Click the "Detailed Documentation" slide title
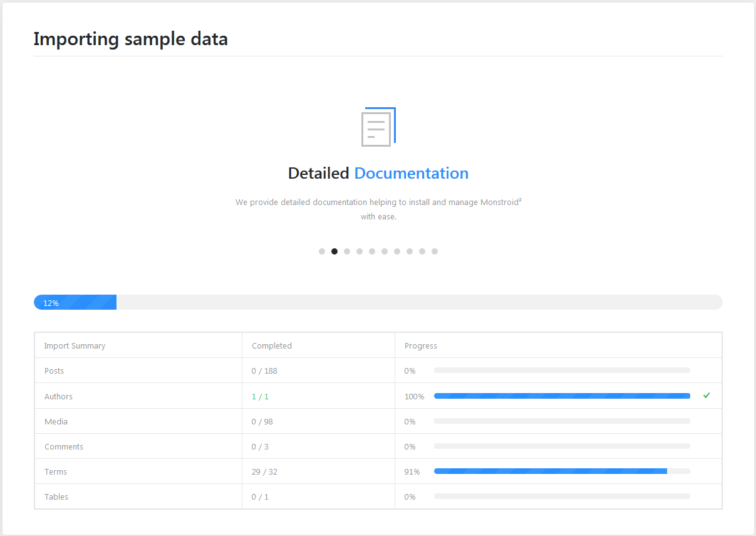Screen dimensions: 756x536 (x=378, y=173)
